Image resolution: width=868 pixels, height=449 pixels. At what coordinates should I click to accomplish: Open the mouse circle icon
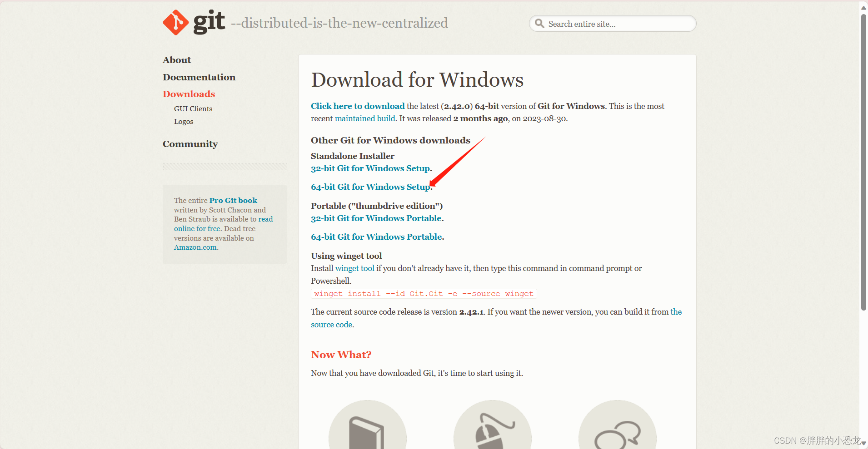pos(493,424)
